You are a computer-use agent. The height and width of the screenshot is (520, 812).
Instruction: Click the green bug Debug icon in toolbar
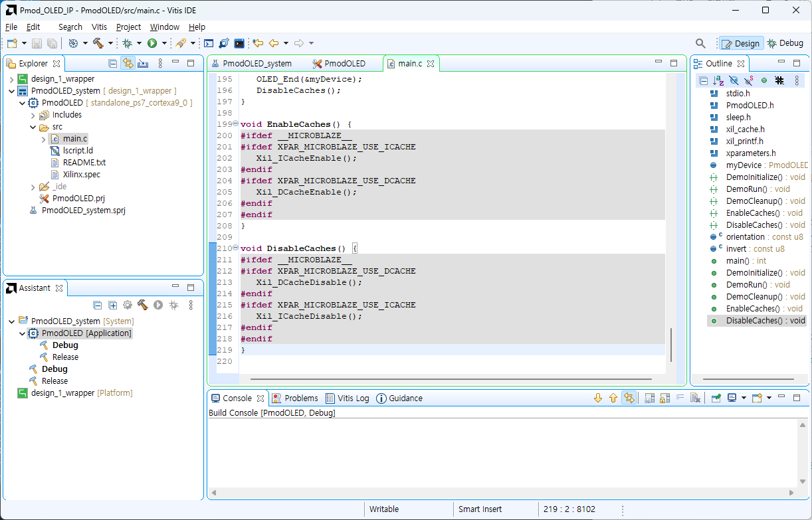coord(127,43)
